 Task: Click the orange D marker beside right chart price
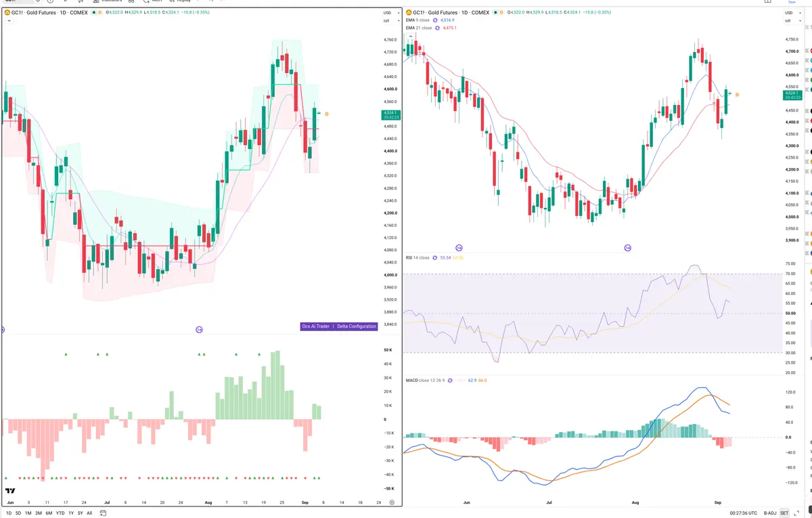(737, 95)
